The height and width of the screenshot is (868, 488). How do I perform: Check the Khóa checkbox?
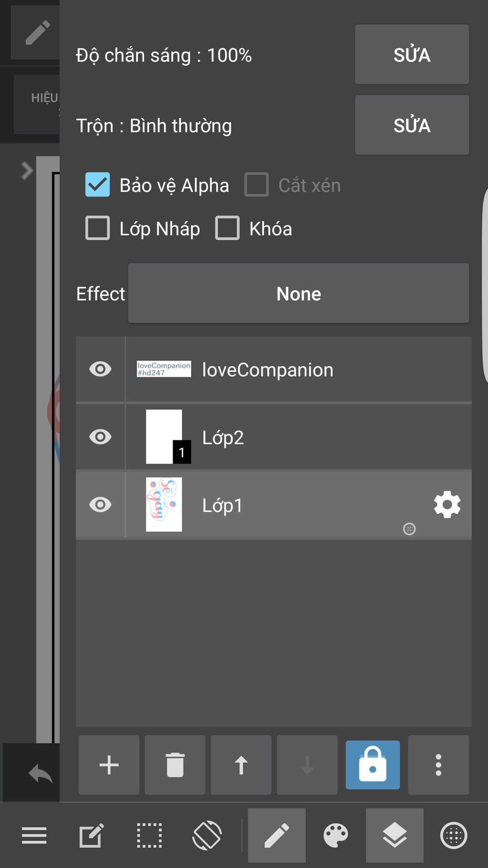pos(227,228)
